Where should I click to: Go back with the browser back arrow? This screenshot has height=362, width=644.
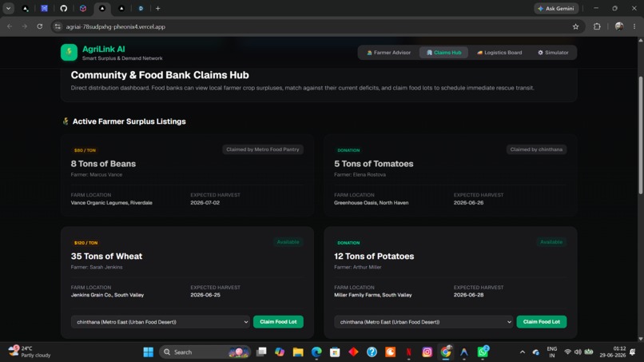tap(10, 26)
